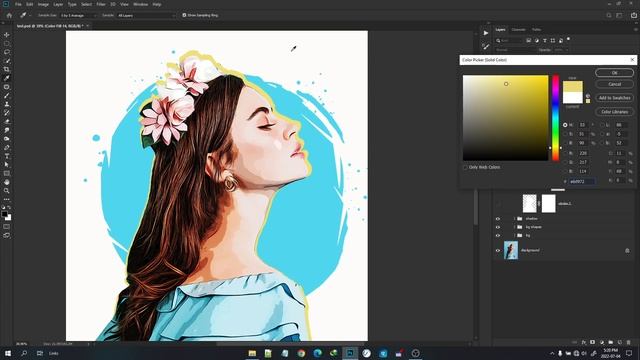This screenshot has height=360, width=640.
Task: Click the hex color input field
Action: tap(582, 181)
